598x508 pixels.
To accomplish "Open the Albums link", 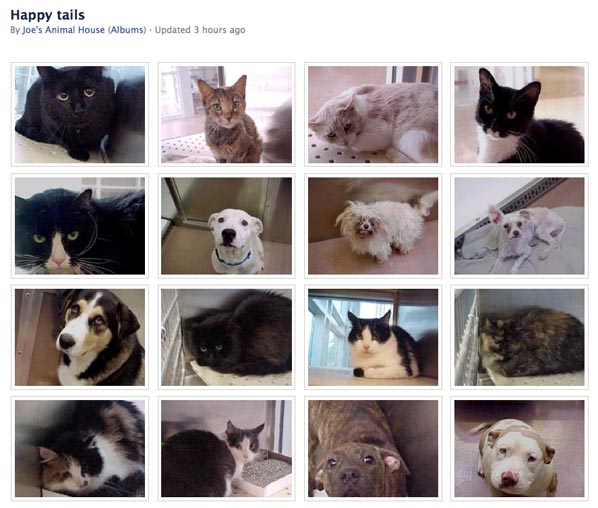I will pos(128,30).
